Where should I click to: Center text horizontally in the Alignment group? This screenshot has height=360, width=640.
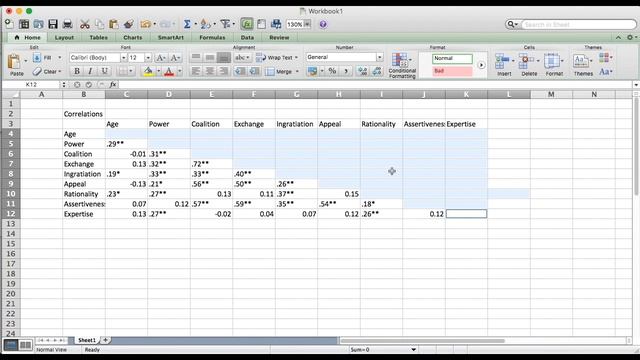point(210,71)
